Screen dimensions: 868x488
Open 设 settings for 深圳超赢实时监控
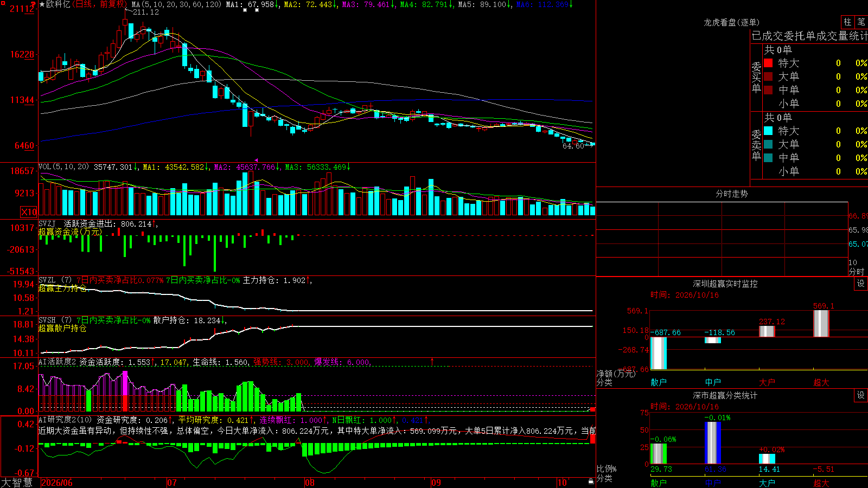[861, 284]
